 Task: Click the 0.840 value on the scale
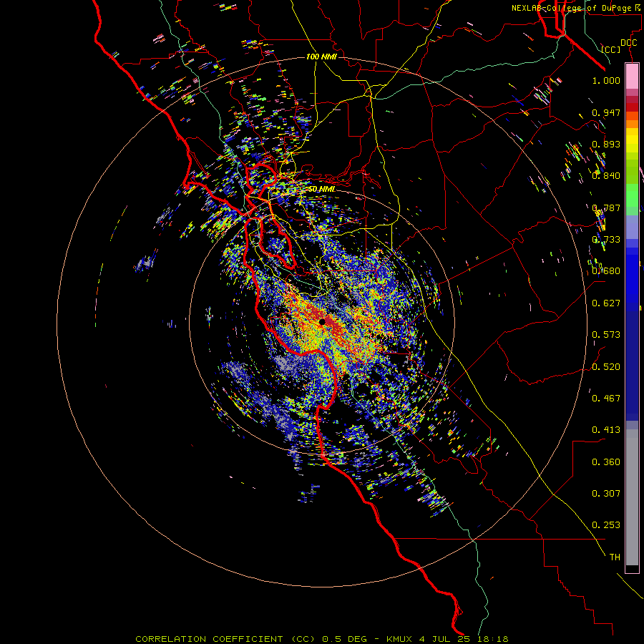pos(606,176)
